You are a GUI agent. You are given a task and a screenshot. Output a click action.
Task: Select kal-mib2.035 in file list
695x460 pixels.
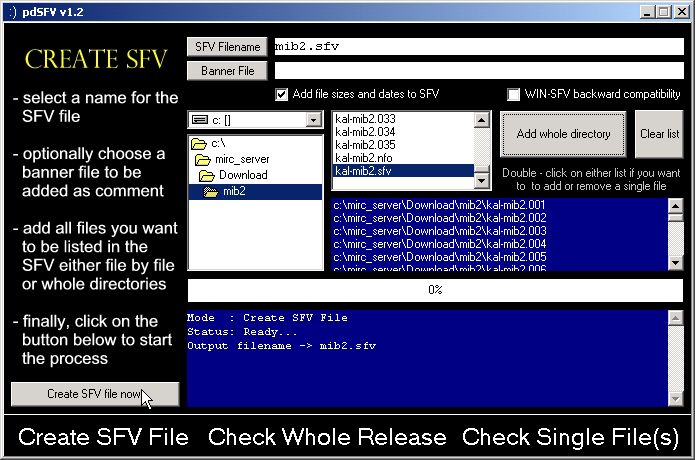click(x=402, y=145)
